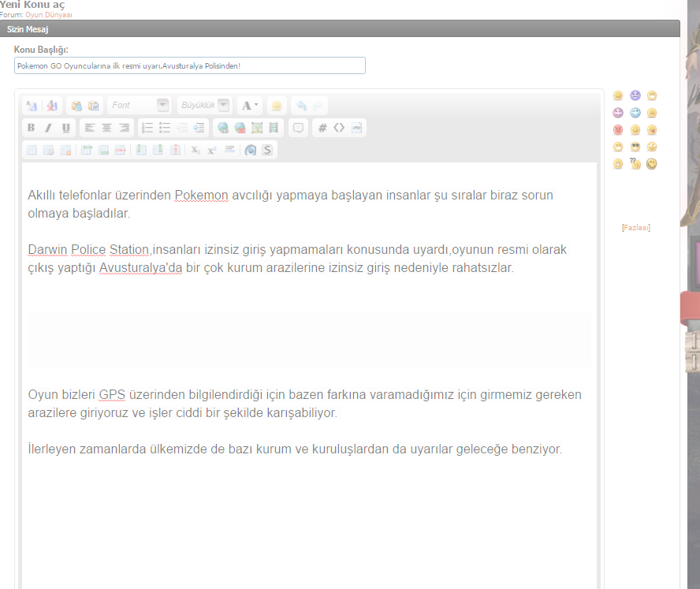Click the insert table icon
Screen dimensions: 700x589
32,150
